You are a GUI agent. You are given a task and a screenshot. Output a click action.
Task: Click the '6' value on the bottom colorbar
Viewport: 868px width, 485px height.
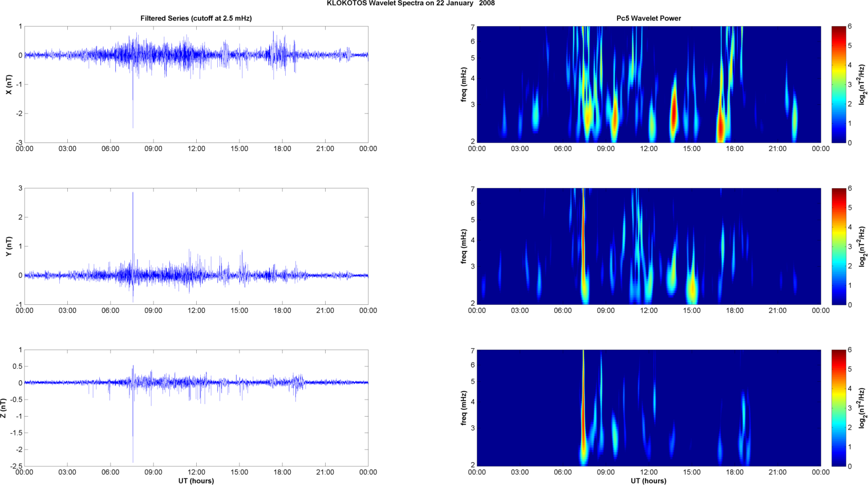pyautogui.click(x=850, y=350)
